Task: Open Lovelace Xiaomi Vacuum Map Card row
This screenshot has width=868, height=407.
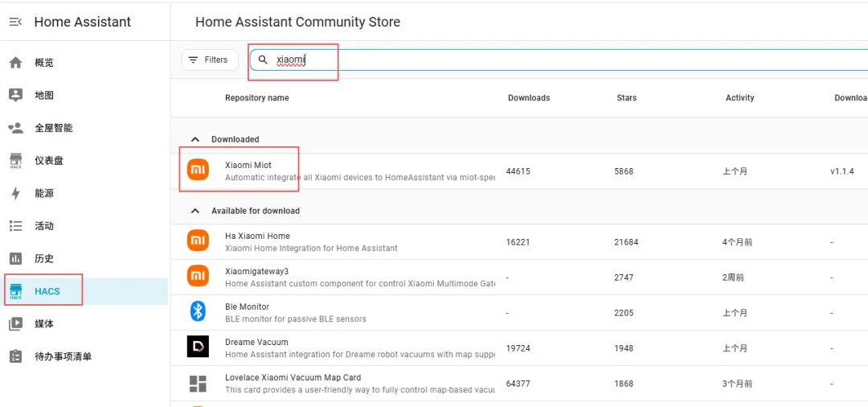Action: pos(519,384)
